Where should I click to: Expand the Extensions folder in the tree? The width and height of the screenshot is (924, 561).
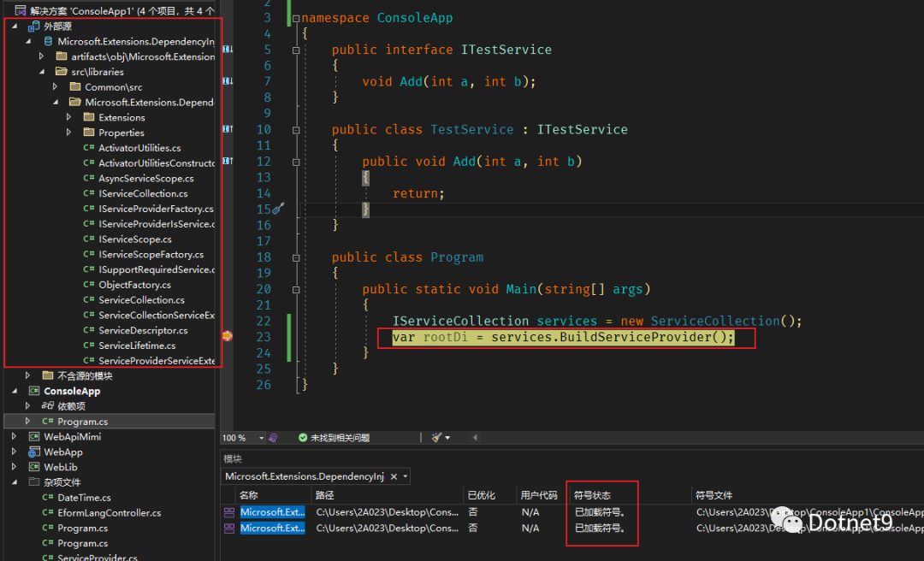[x=69, y=117]
